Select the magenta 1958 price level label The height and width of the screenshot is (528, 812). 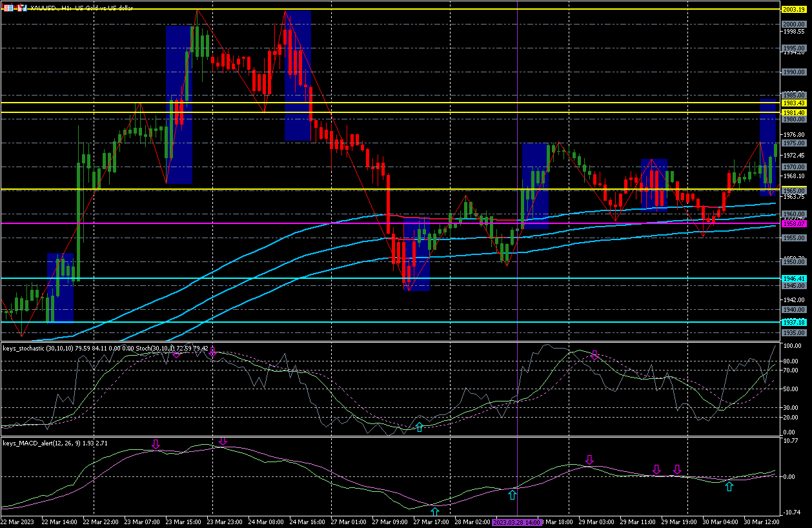click(792, 223)
